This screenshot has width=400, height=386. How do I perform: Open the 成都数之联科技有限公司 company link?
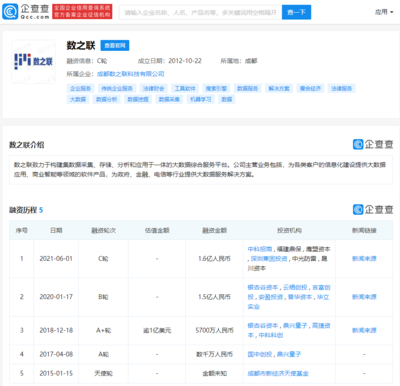pyautogui.click(x=130, y=74)
